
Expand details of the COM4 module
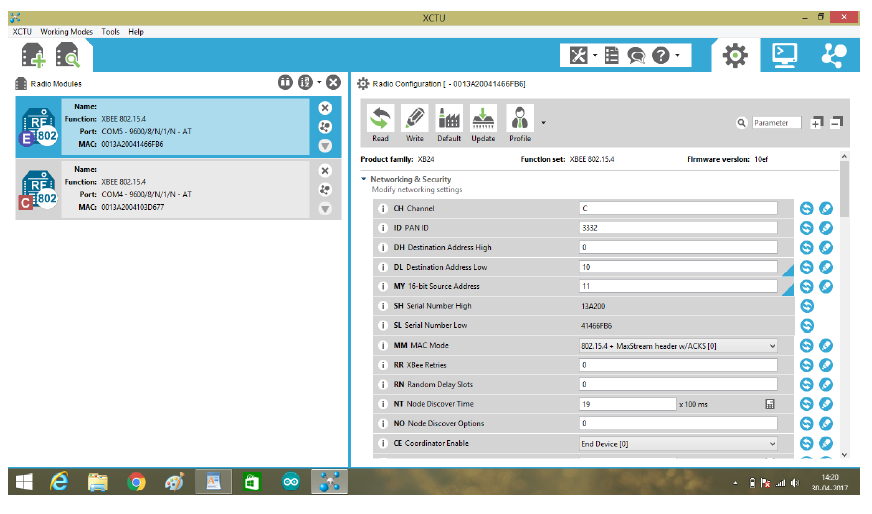click(x=325, y=209)
